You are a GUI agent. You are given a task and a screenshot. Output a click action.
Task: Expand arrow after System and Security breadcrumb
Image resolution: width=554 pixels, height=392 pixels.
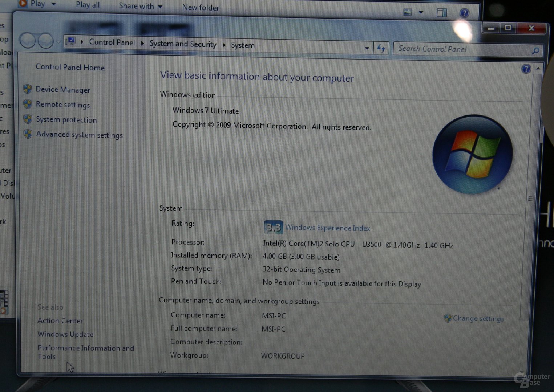(x=224, y=45)
